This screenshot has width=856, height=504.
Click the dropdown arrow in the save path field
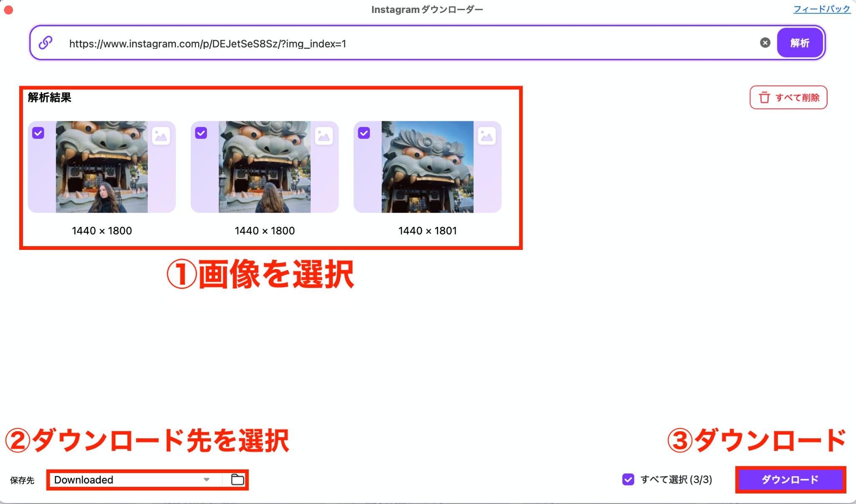(208, 479)
